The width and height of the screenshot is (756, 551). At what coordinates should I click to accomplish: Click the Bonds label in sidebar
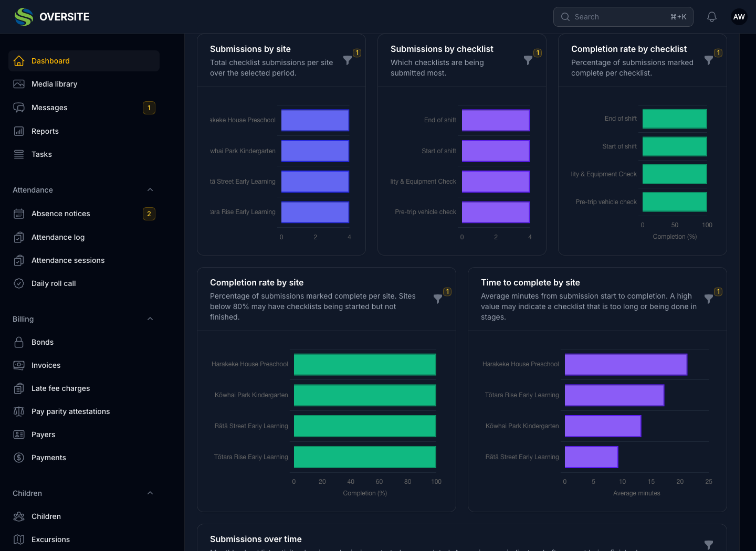(43, 342)
